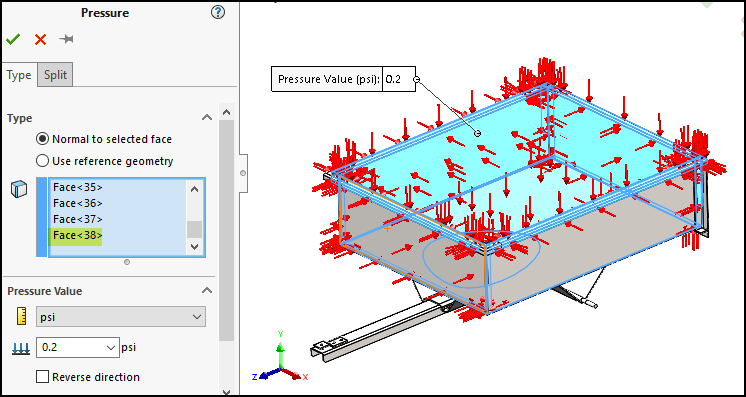Click the face list scrollbar thumb

[x=194, y=229]
